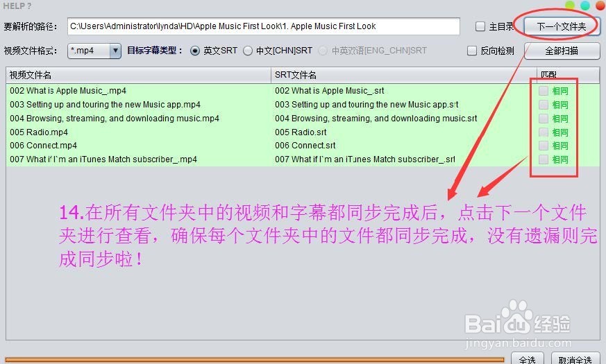Select 006 Connect.mp4 file

tap(43, 146)
